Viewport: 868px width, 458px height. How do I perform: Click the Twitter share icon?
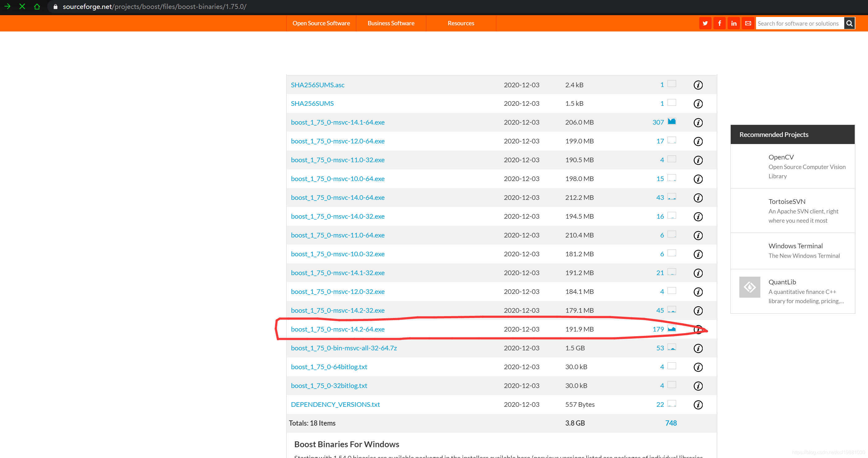tap(705, 23)
